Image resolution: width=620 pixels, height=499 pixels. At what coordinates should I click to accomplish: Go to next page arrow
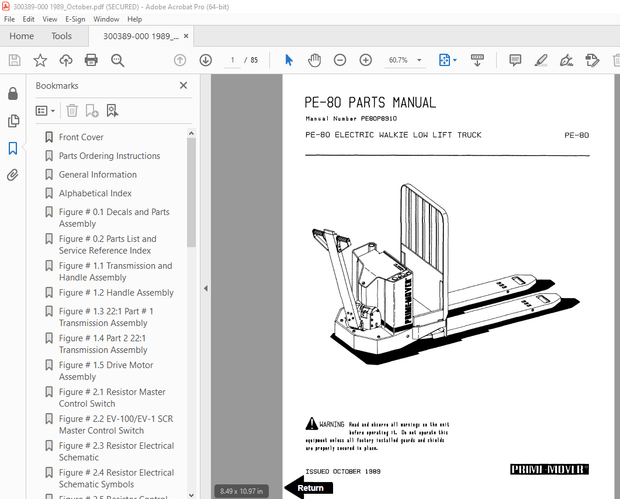[x=206, y=60]
